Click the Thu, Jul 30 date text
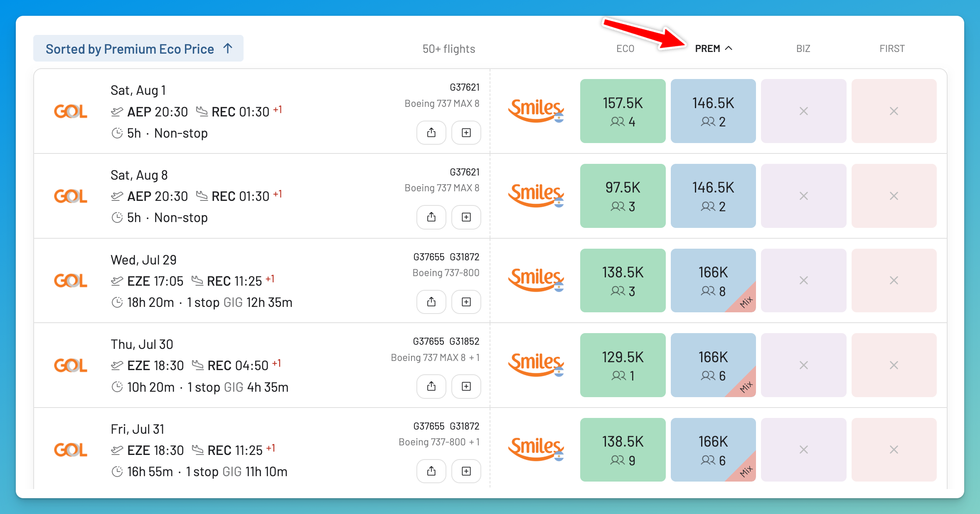The width and height of the screenshot is (980, 514). tap(142, 344)
